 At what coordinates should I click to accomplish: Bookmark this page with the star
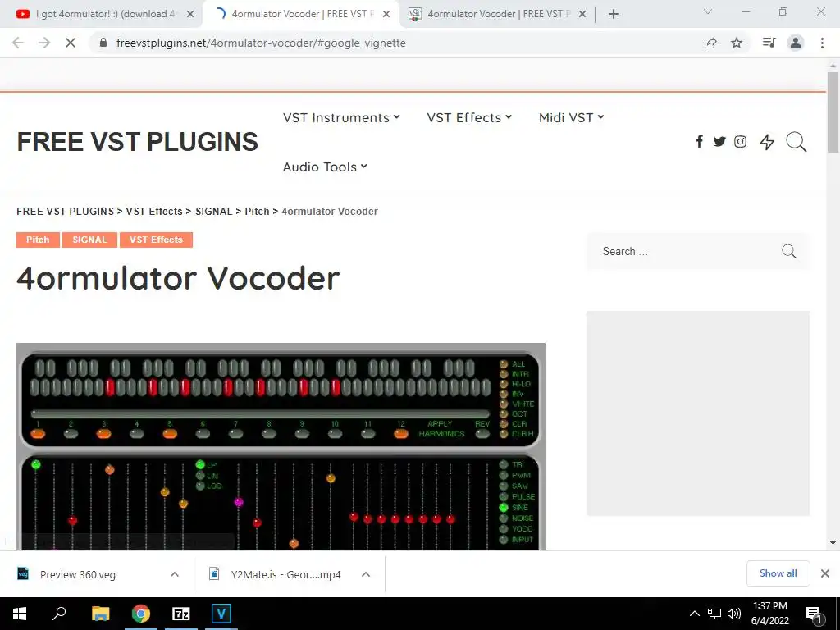(737, 43)
